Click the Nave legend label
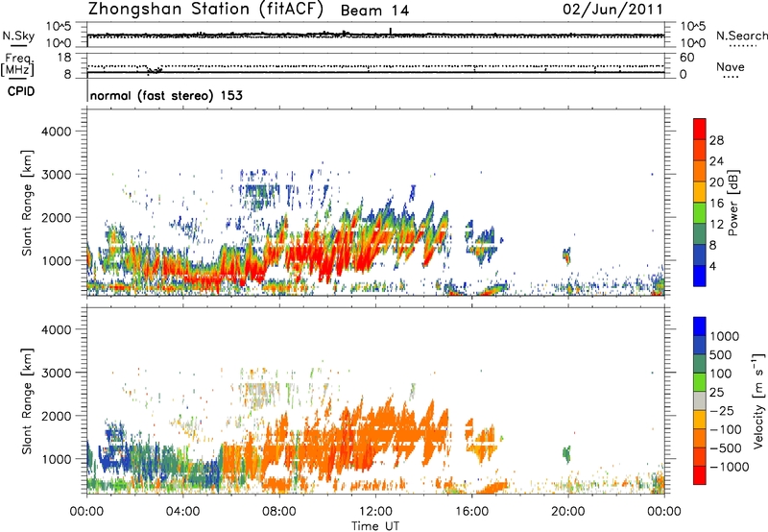Viewport: 768px width, 532px height. pos(731,66)
